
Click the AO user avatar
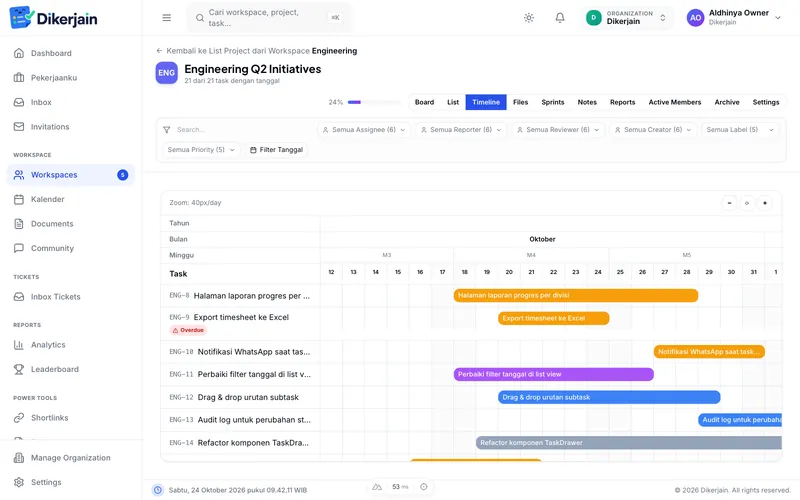[x=695, y=18]
